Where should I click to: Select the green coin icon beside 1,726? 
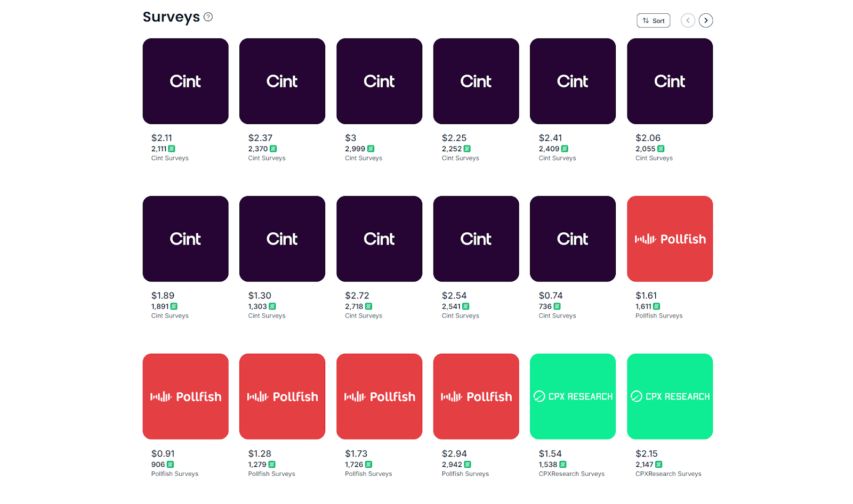368,465
